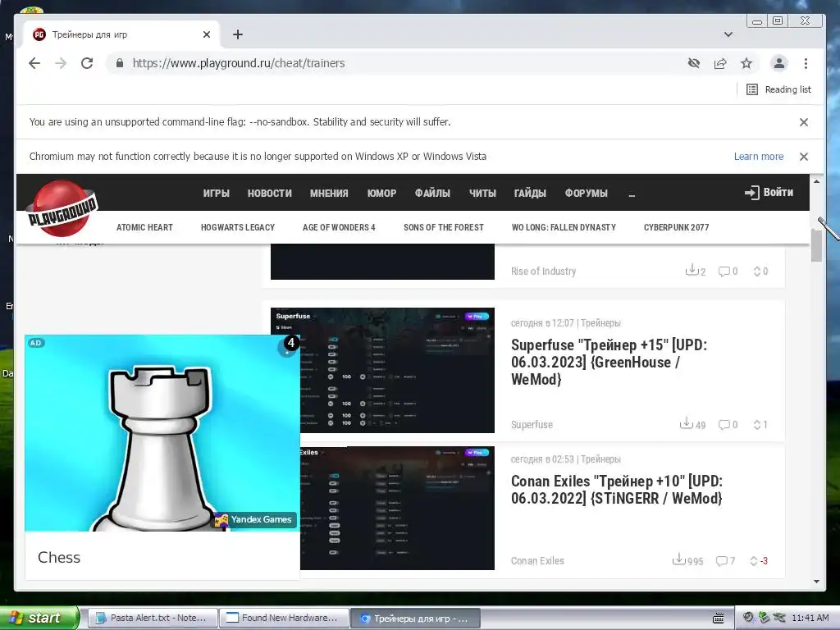Viewport: 840px width, 630px height.
Task: Click the Playground logo
Action: (x=62, y=209)
